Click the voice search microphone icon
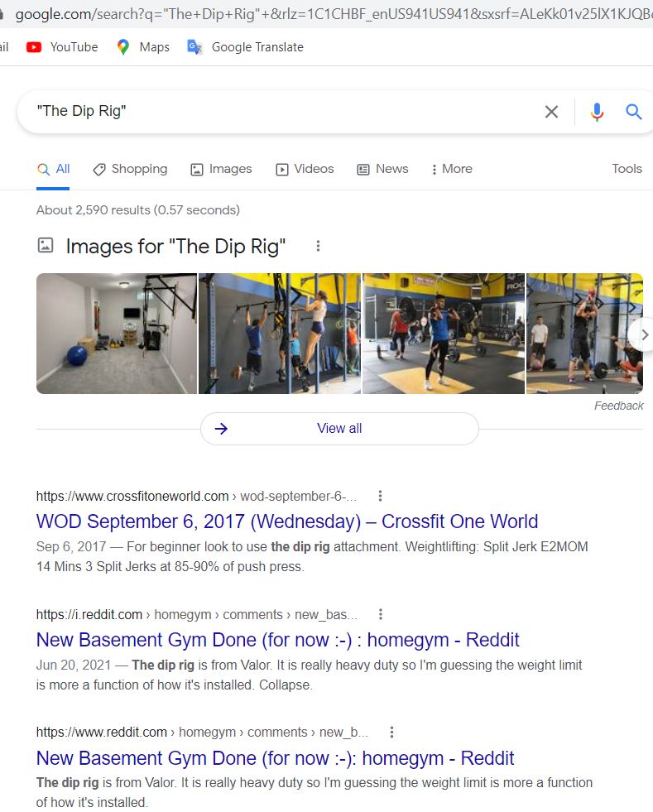Screen dimensions: 653x812 pyautogui.click(x=597, y=112)
